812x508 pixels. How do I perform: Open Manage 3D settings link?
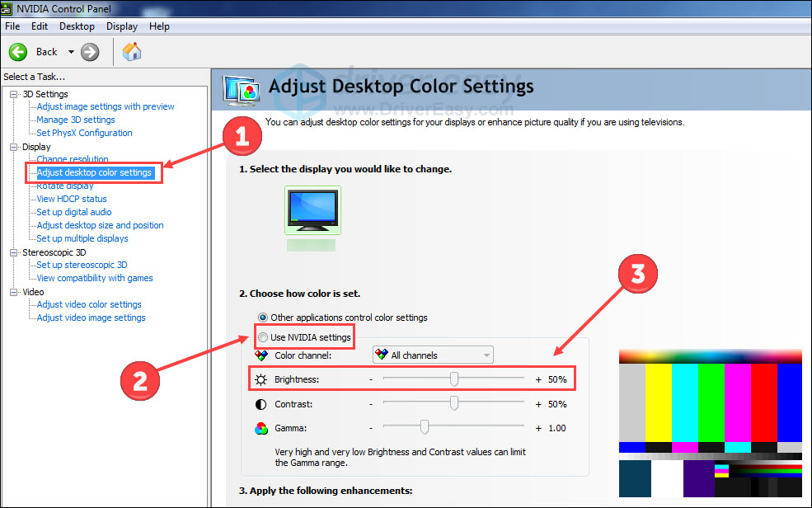(76, 120)
